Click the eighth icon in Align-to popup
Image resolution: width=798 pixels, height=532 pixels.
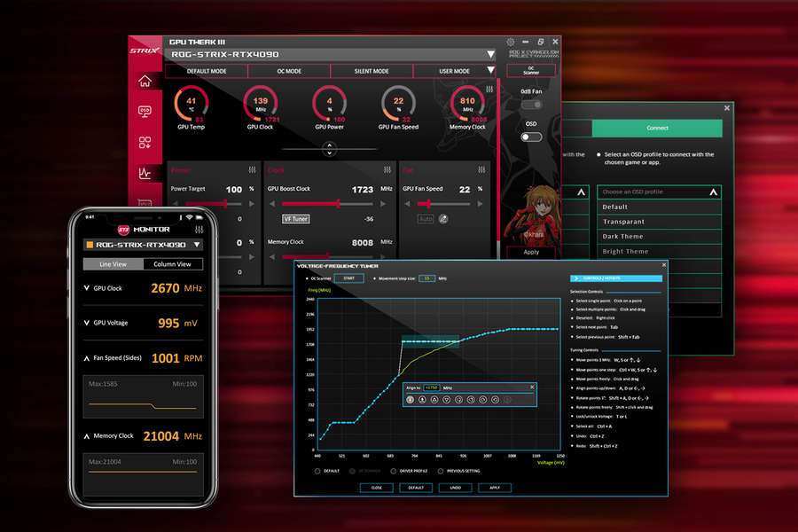click(x=495, y=400)
